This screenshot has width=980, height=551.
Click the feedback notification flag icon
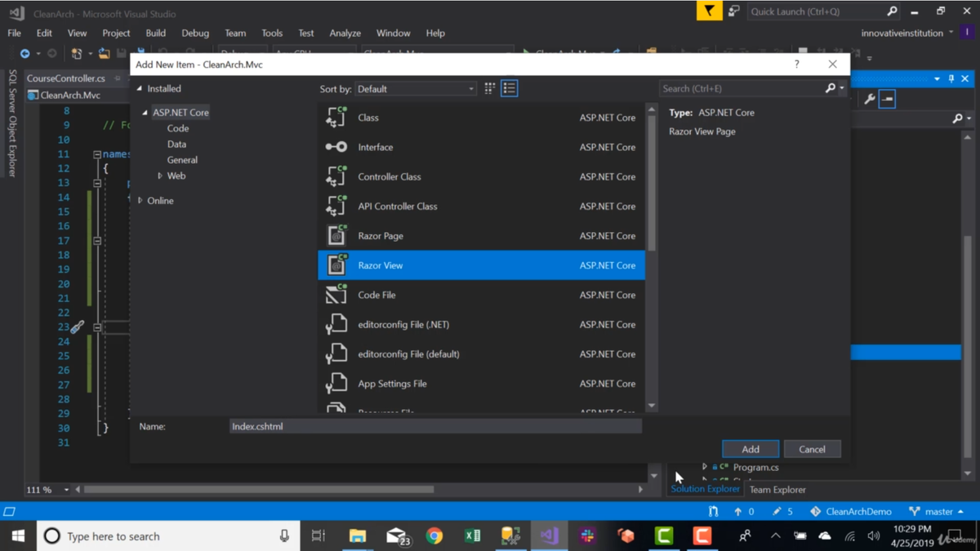[709, 11]
